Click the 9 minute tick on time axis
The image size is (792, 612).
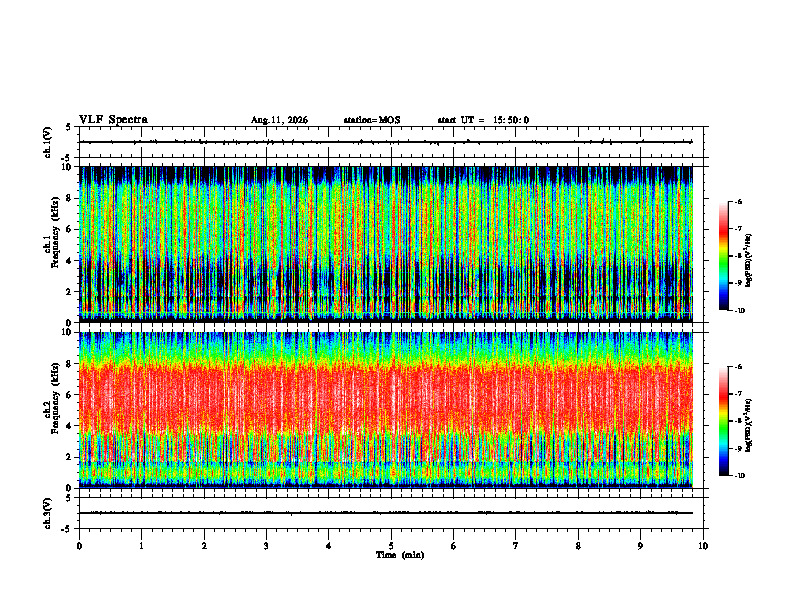coord(640,546)
